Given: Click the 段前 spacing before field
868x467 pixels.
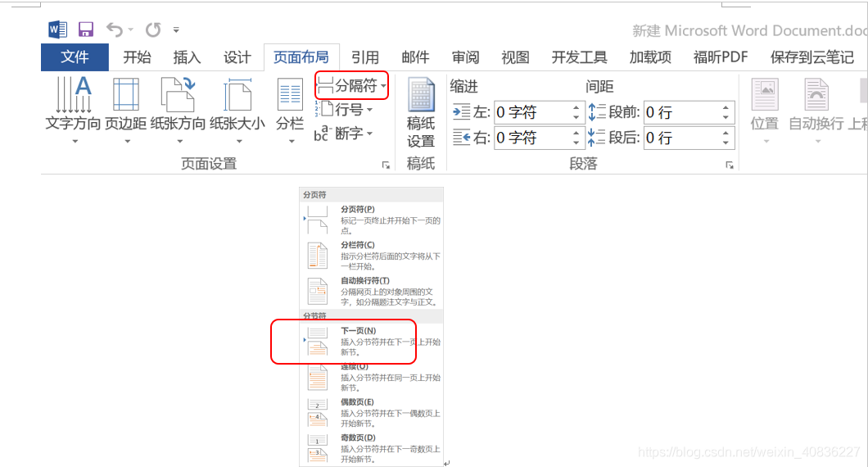Looking at the screenshot, I should (681, 112).
